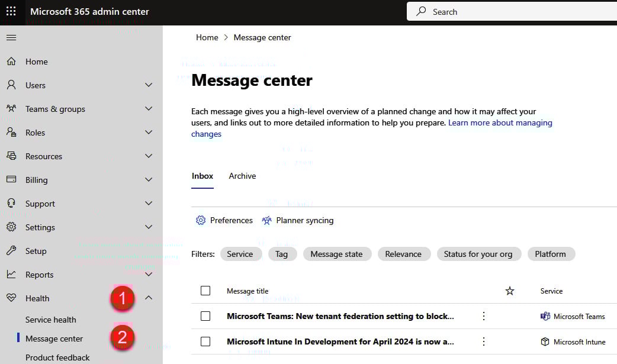Click the Message center breadcrumb text

[x=262, y=37]
